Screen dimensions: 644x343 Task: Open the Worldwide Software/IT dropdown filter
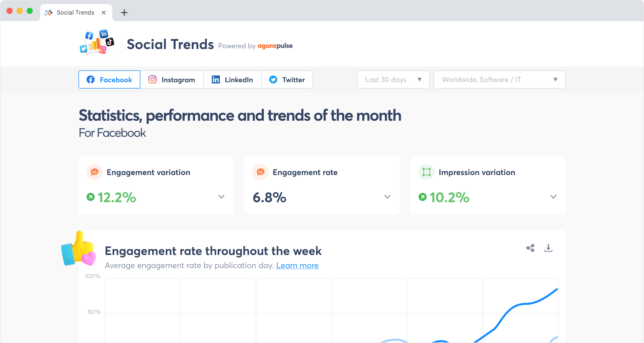tap(500, 79)
